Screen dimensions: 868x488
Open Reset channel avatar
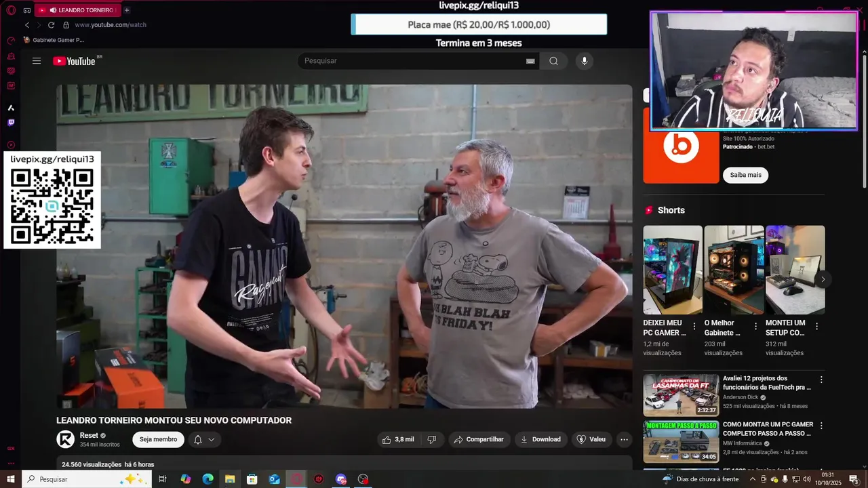coord(65,439)
